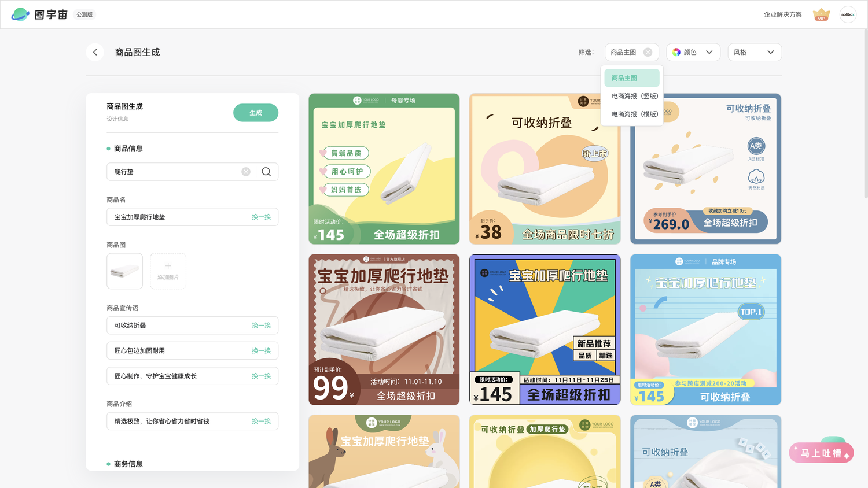Open grey-blue 可收纳折叠 template at bottom
Image resolution: width=868 pixels, height=488 pixels.
click(x=705, y=452)
